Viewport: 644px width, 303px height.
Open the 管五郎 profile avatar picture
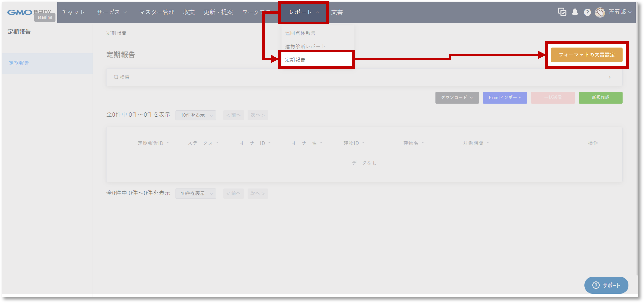point(600,12)
